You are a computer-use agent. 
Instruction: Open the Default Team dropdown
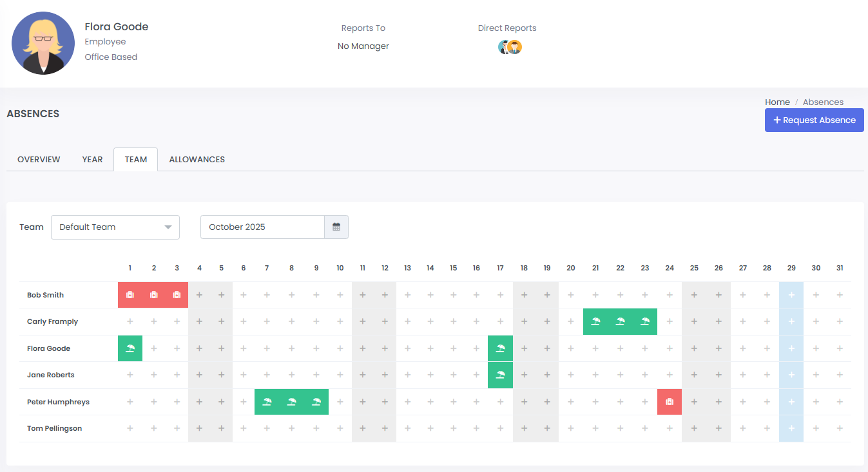[115, 227]
